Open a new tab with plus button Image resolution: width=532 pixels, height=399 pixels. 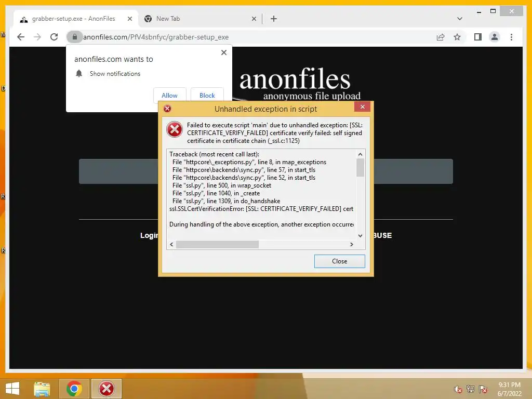(274, 19)
